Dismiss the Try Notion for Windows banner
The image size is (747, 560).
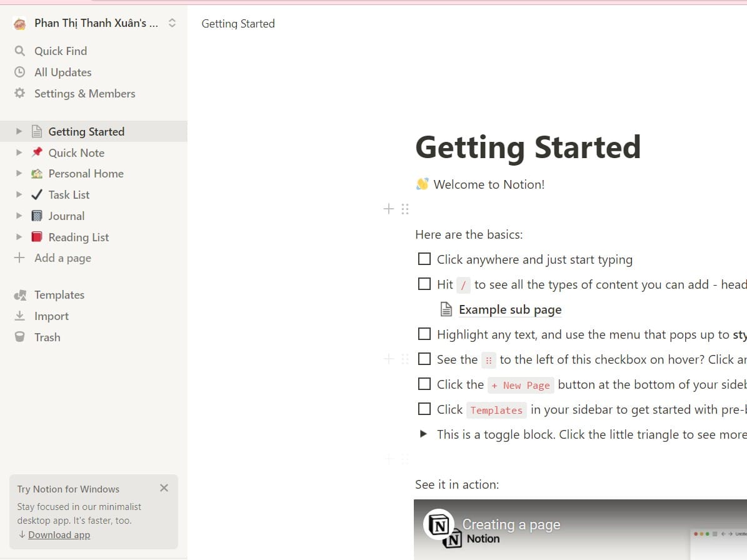[164, 488]
